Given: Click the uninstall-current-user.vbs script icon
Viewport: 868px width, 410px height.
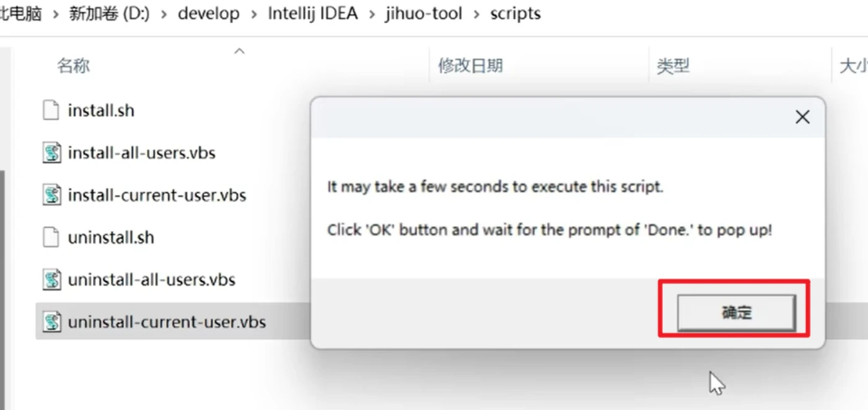Looking at the screenshot, I should (52, 322).
